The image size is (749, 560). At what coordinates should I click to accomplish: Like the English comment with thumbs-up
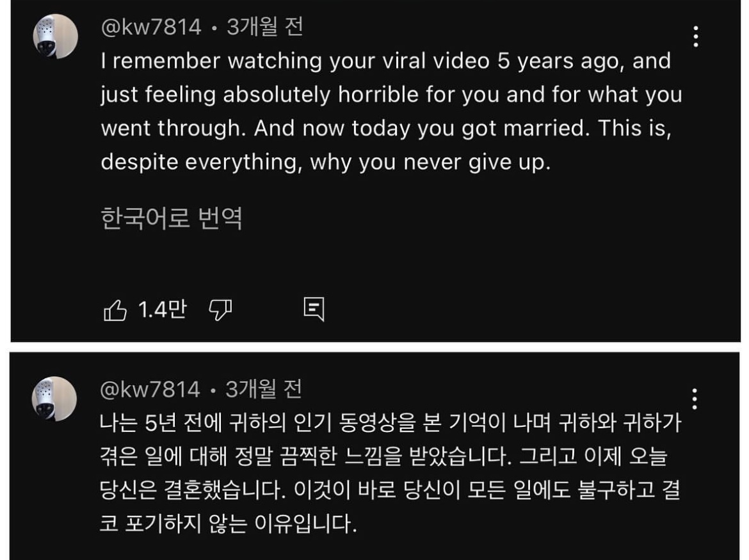click(x=115, y=310)
